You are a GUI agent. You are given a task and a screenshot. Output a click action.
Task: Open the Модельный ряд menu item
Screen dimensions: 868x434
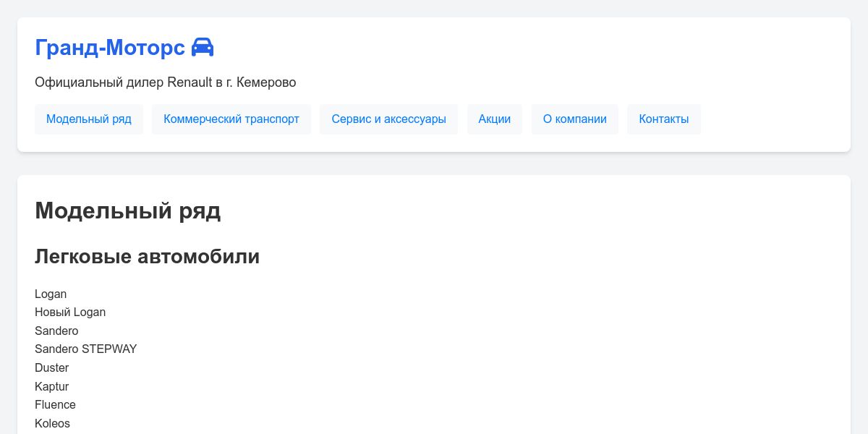coord(89,119)
